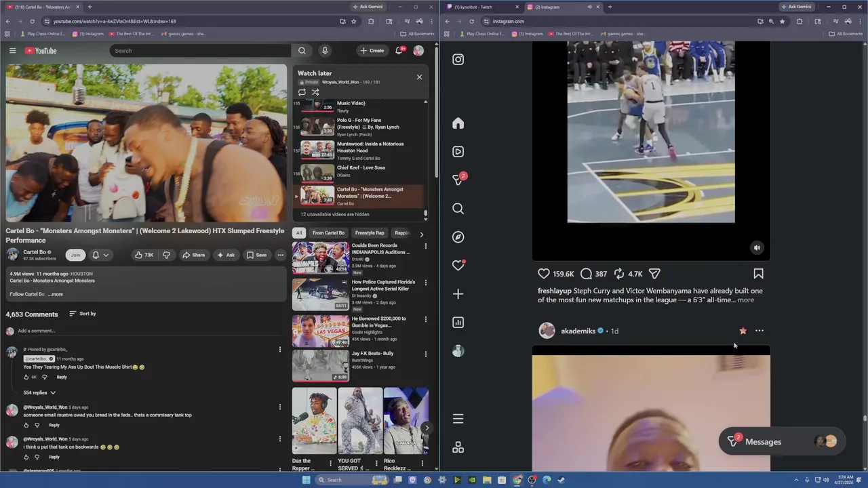Open akademiks profile username link
The width and height of the screenshot is (868, 488).
coord(578,331)
